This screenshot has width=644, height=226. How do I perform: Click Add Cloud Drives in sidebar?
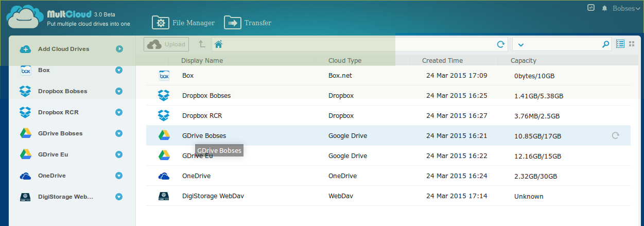63,49
